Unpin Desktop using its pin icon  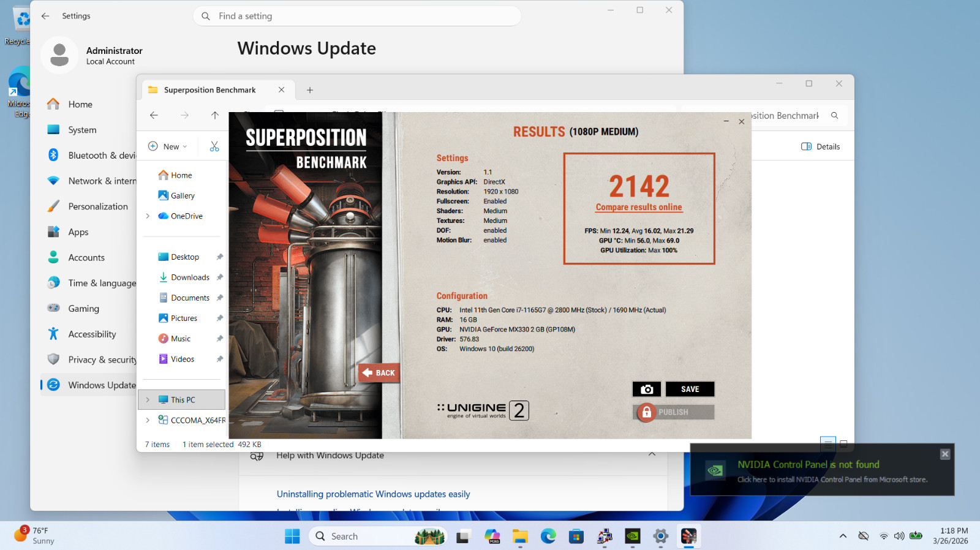pyautogui.click(x=219, y=257)
